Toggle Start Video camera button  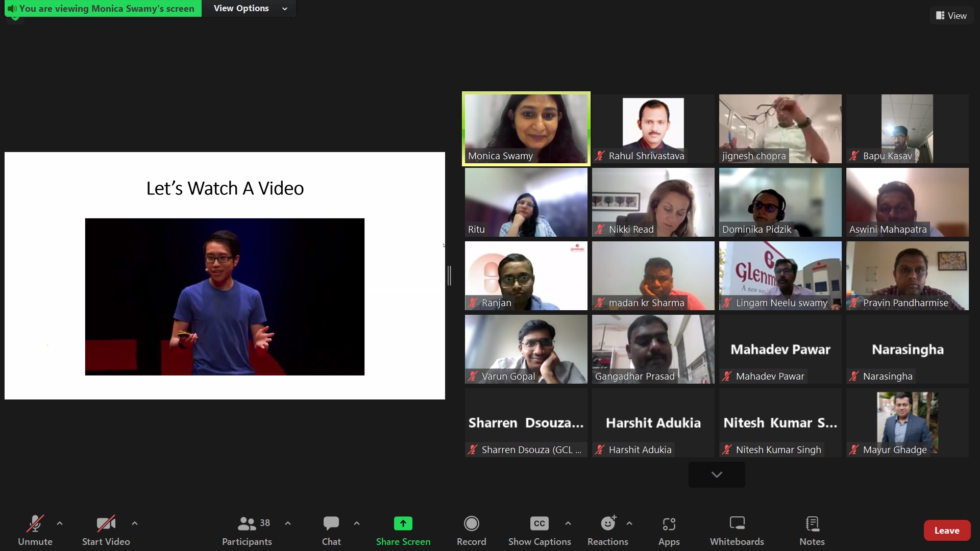click(106, 524)
